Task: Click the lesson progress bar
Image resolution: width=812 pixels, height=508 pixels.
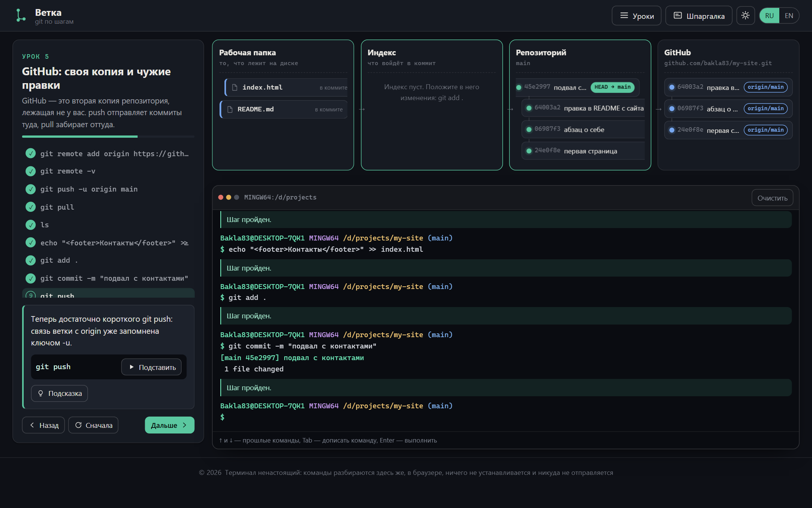Action: point(108,137)
